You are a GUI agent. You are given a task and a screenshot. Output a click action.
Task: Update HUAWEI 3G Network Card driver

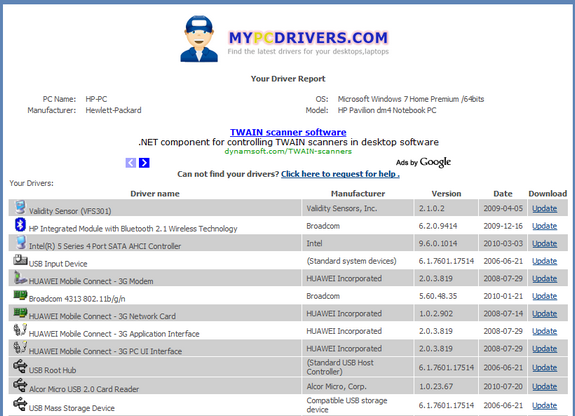click(x=544, y=314)
